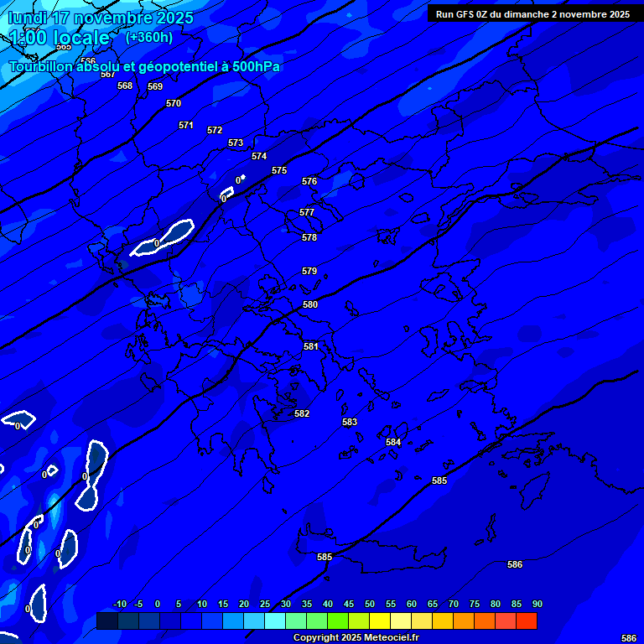Click the darkest legend swatch left of -10
The width and height of the screenshot is (644, 644).
pos(106,621)
